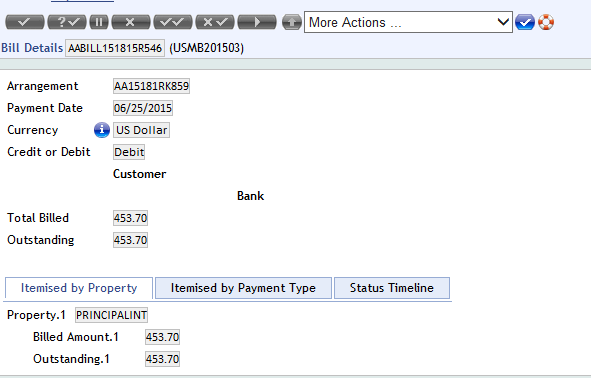Click the single checkmark commit toolbar button
Screen dimensions: 591x378
point(24,22)
